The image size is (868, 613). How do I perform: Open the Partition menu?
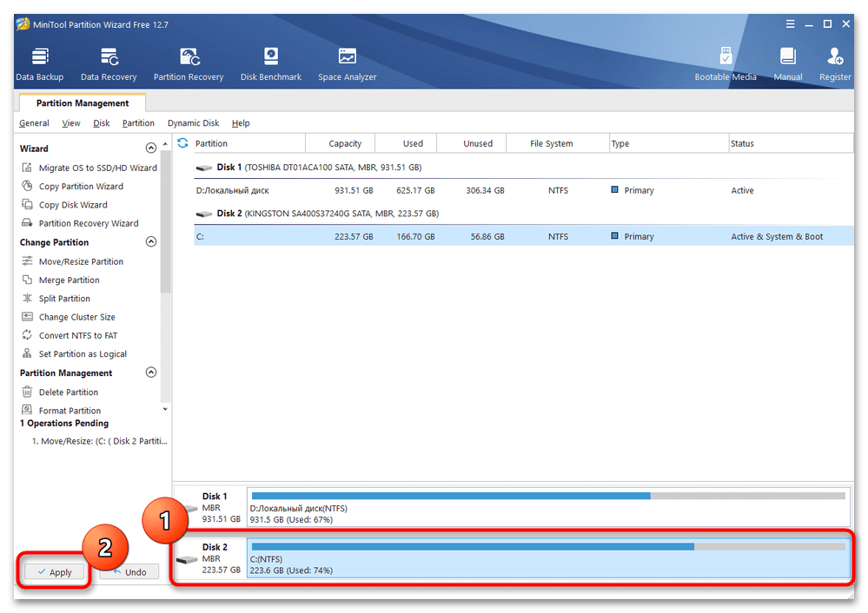[138, 123]
